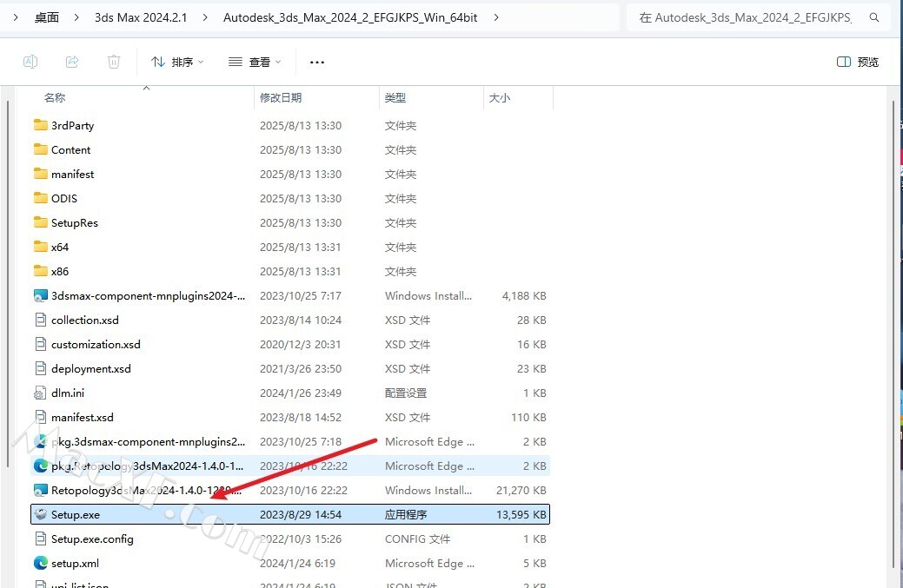This screenshot has height=588, width=903.
Task: Select the SetupRes folder icon
Action: coord(40,222)
